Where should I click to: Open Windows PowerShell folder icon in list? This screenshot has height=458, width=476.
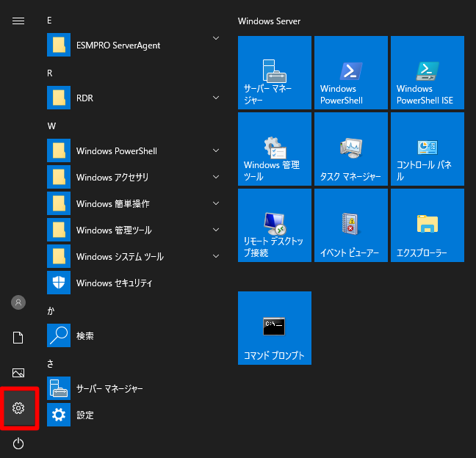coord(59,150)
